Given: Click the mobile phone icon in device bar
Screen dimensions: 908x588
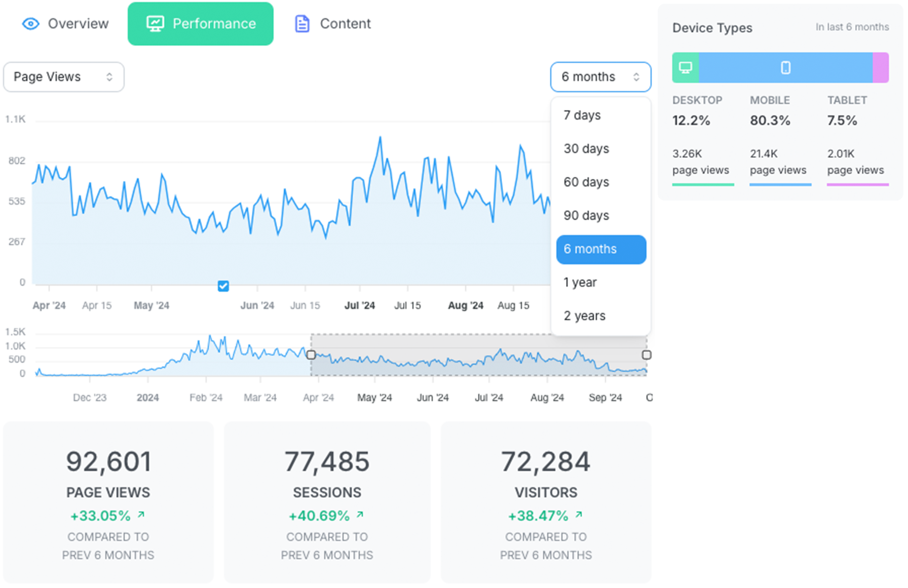Looking at the screenshot, I should (785, 67).
